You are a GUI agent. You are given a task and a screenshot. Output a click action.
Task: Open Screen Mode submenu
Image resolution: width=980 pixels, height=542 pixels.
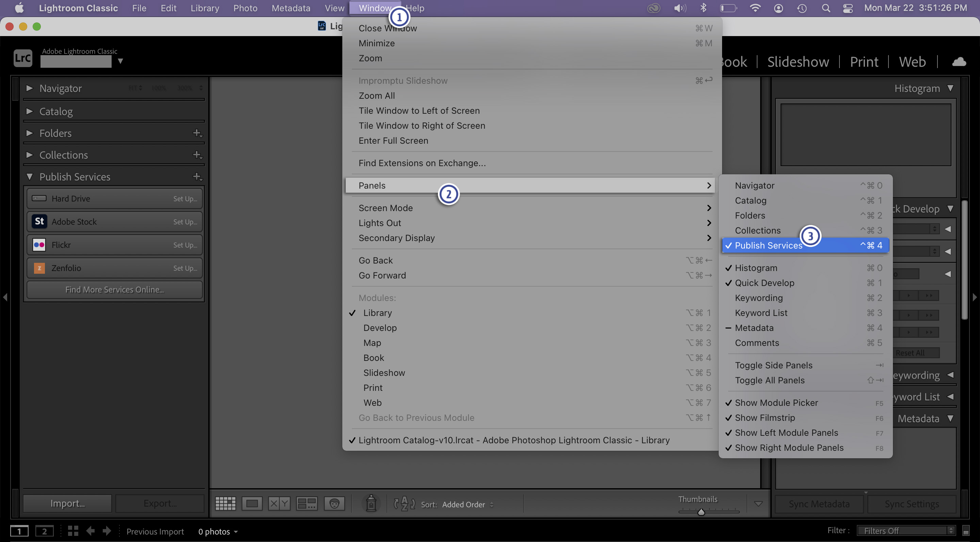click(x=530, y=208)
